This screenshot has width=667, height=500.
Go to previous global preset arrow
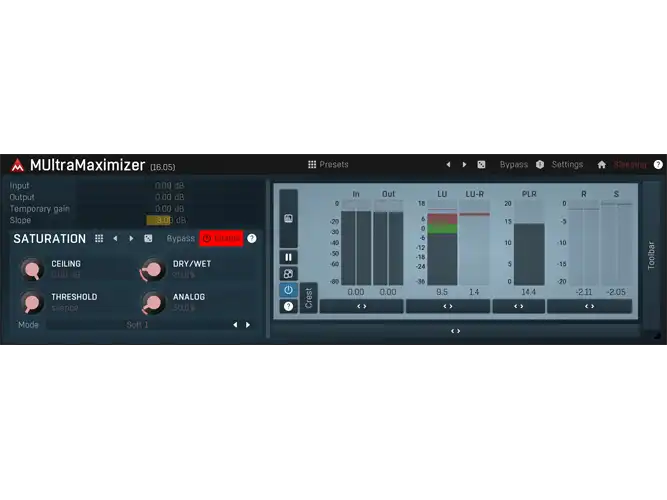point(448,165)
